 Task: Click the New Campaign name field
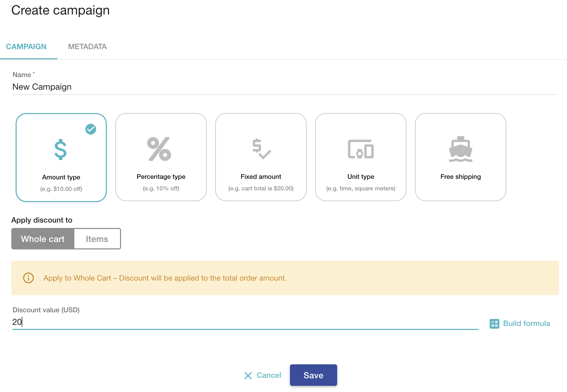[134, 86]
